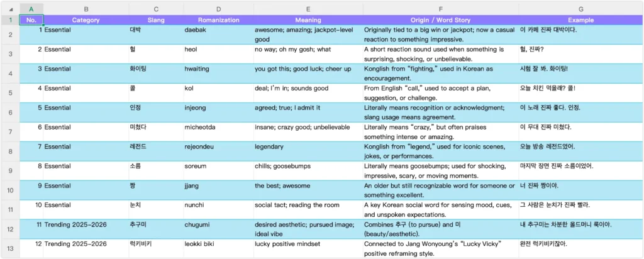Click the Example header cell
Viewport: 644px width, 259px height.
coord(580,19)
